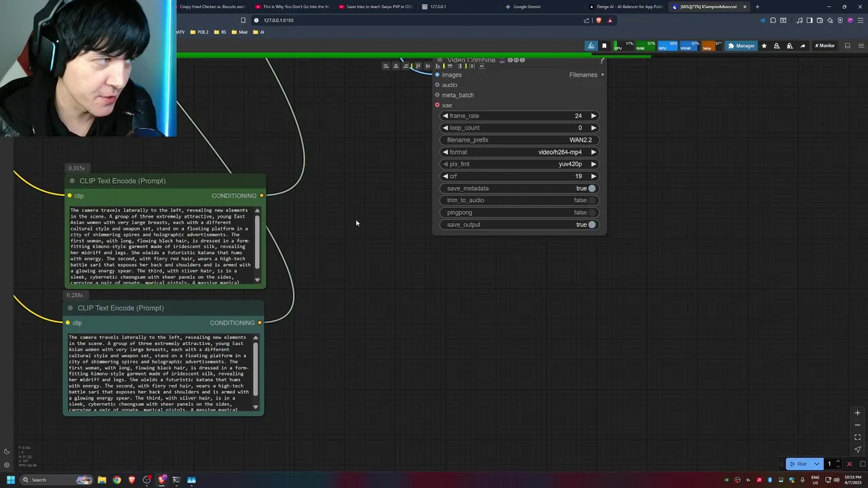This screenshot has height=488, width=868.
Task: Open File Explorer from the taskbar
Action: click(x=102, y=480)
